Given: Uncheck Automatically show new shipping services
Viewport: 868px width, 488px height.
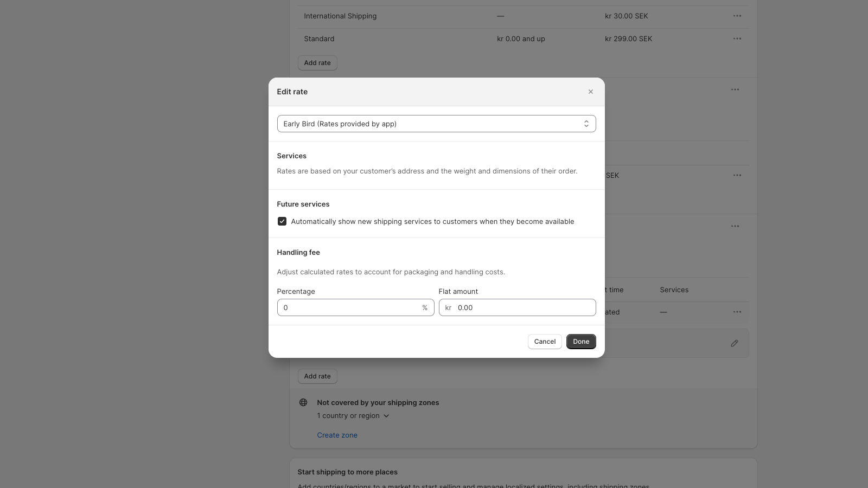Looking at the screenshot, I should 282,221.
